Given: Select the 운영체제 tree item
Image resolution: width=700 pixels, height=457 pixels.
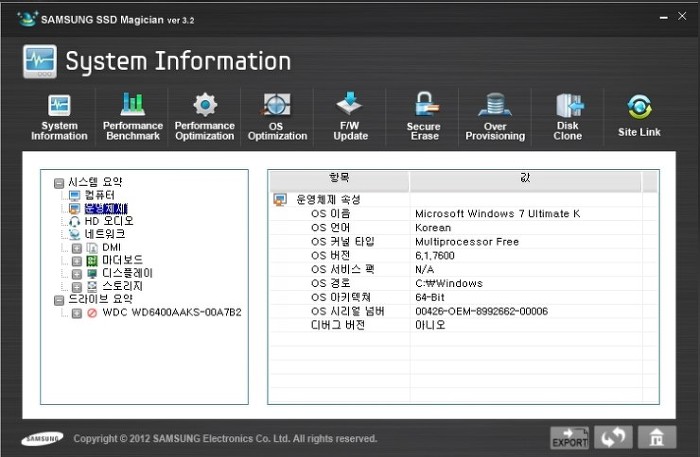Looking at the screenshot, I should 106,208.
